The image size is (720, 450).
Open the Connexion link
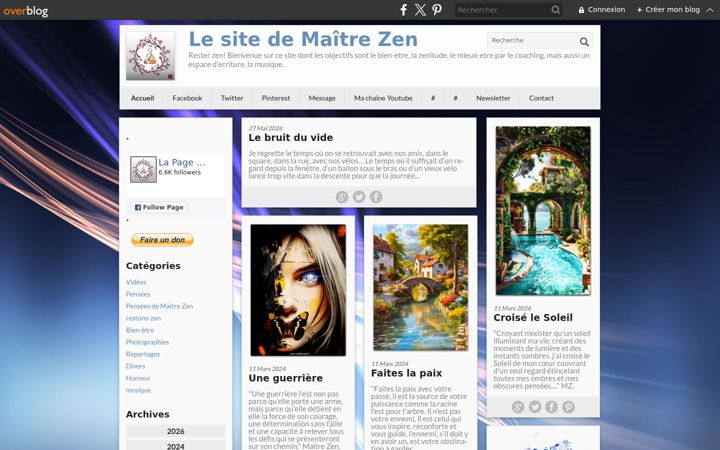click(606, 10)
